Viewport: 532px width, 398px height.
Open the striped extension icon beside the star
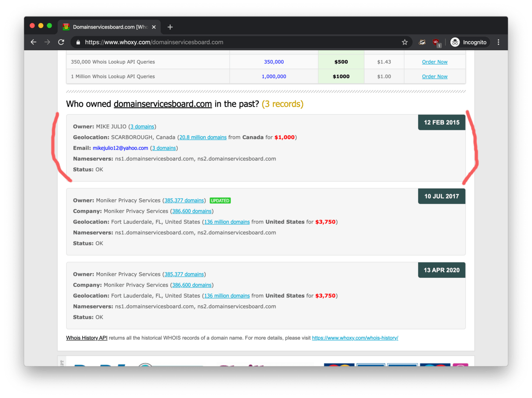click(422, 42)
